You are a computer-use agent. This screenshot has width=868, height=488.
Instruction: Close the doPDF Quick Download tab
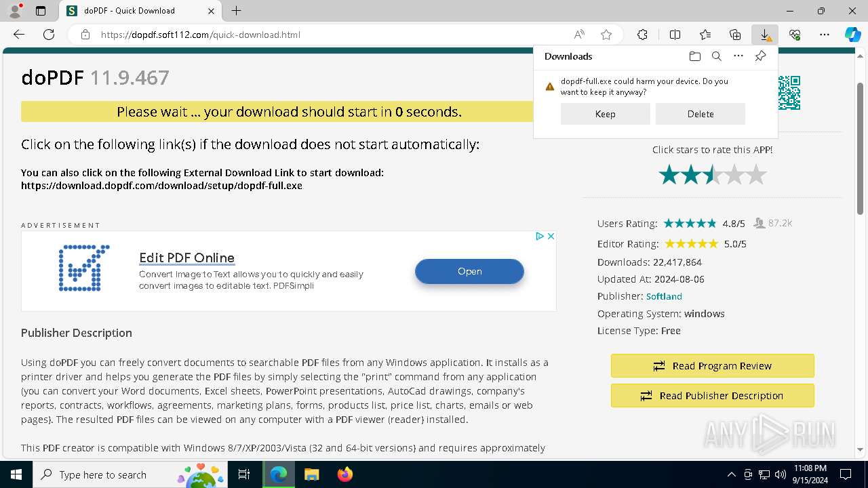click(211, 11)
